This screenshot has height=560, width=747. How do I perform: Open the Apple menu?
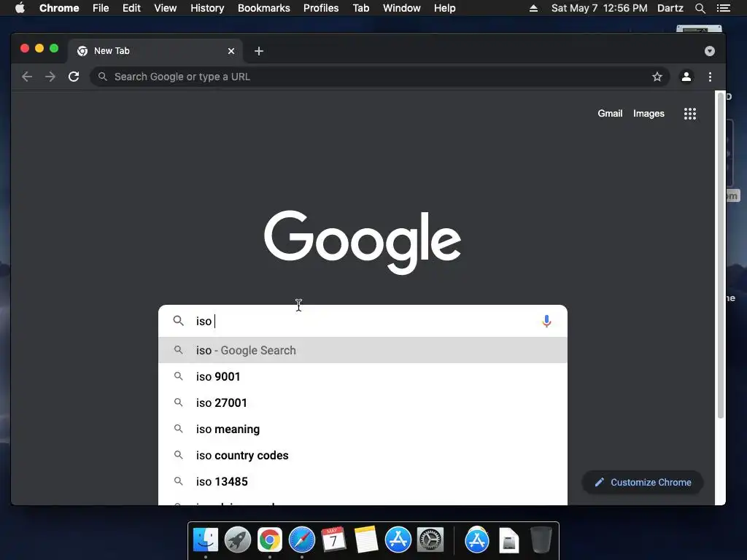20,8
